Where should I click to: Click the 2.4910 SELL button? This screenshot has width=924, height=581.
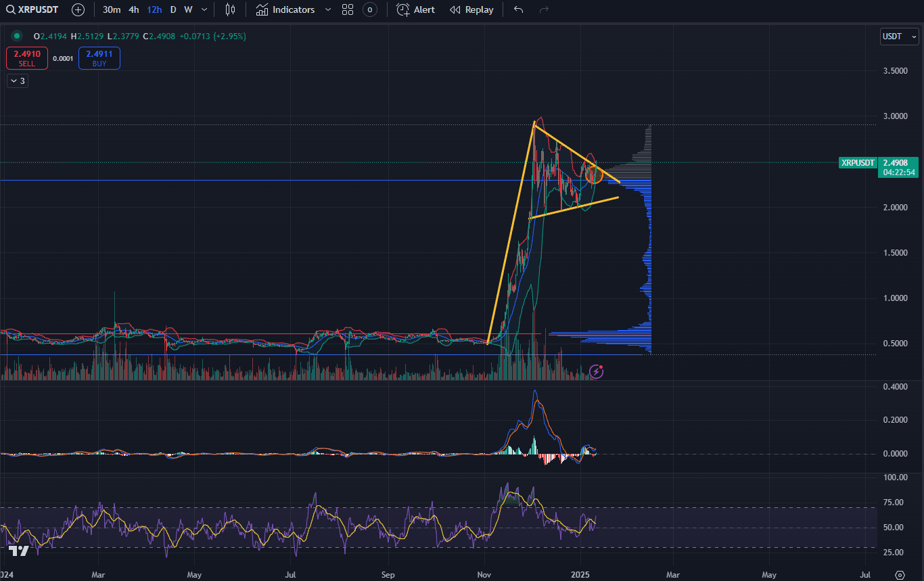(27, 58)
